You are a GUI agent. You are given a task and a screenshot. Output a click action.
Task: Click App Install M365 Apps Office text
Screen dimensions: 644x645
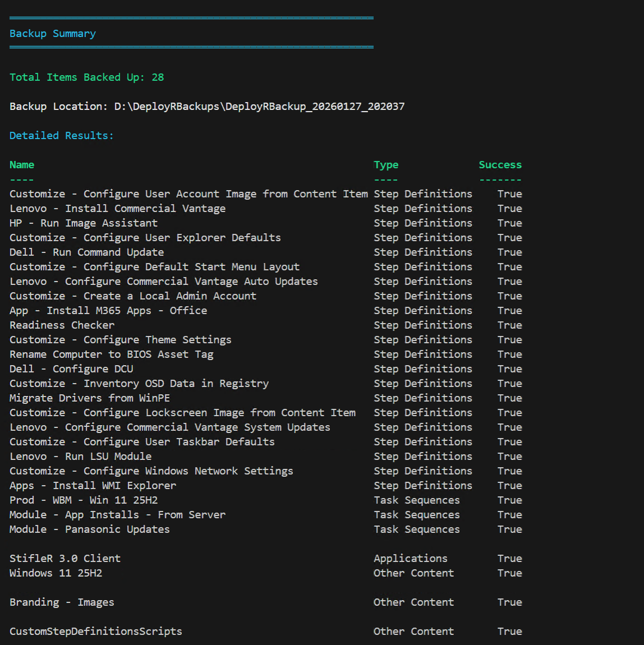tap(108, 311)
